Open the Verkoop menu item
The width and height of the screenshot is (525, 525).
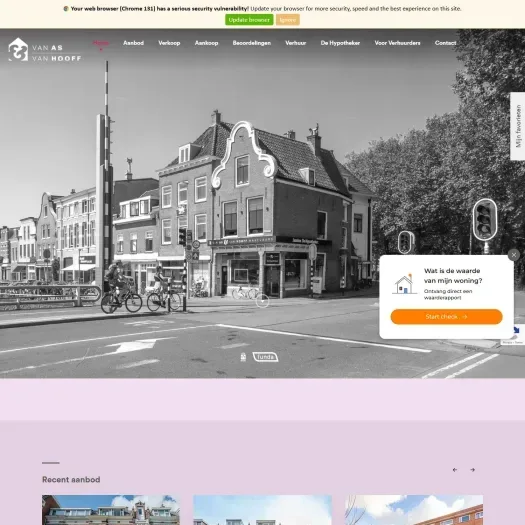(x=169, y=43)
